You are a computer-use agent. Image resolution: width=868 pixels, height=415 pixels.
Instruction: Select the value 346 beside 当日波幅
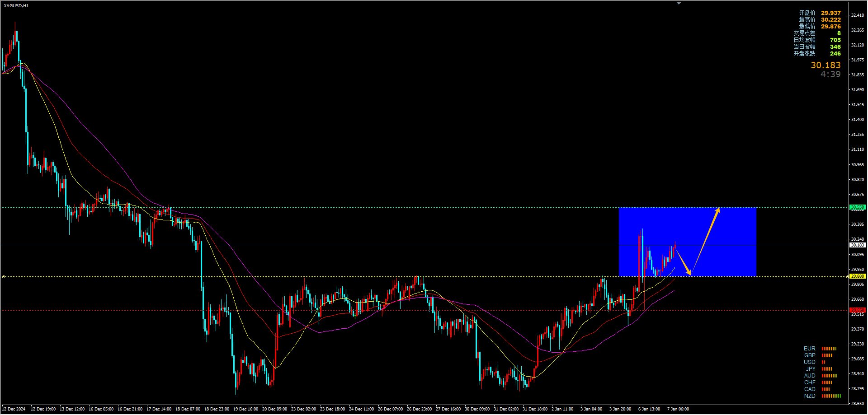(x=835, y=47)
